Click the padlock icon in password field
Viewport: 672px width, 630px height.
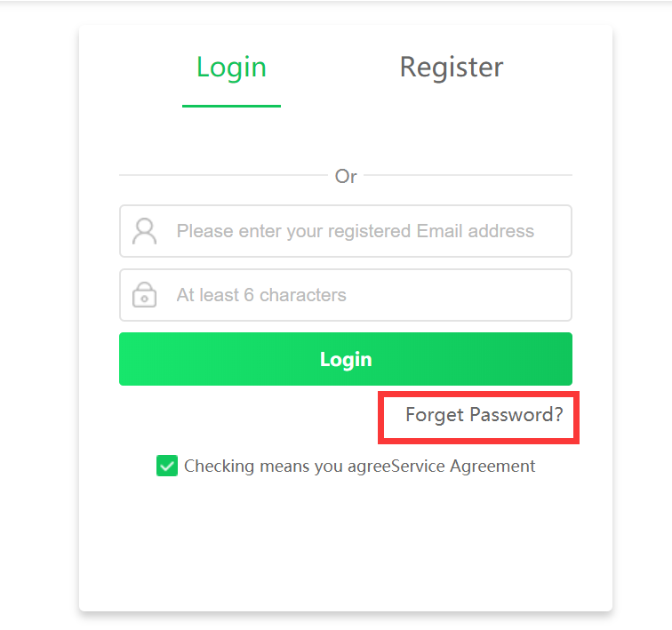click(144, 295)
